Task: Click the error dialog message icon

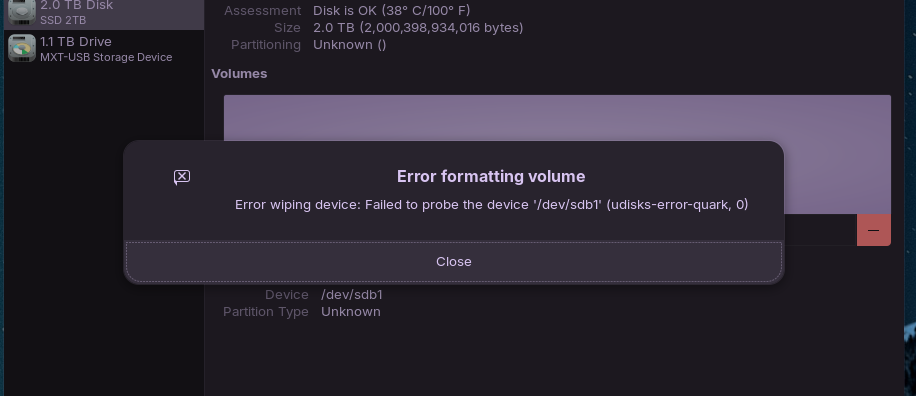Action: (x=182, y=177)
